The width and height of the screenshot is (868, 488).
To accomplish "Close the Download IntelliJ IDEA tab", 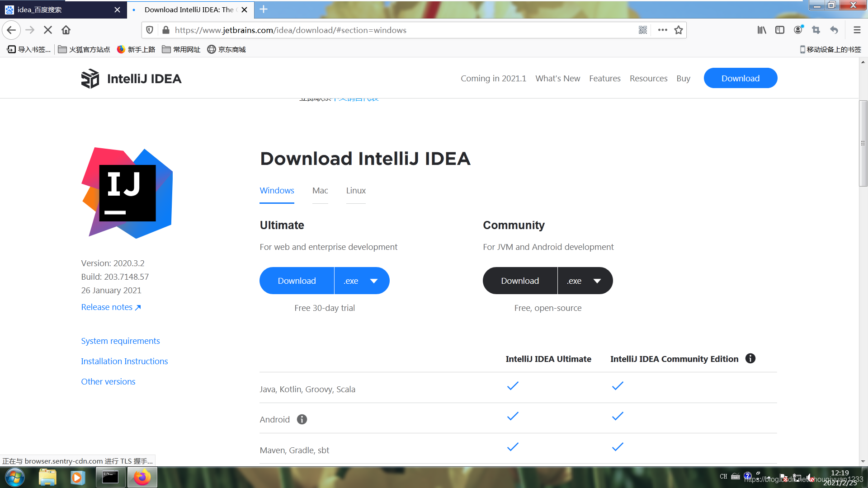I will (244, 9).
